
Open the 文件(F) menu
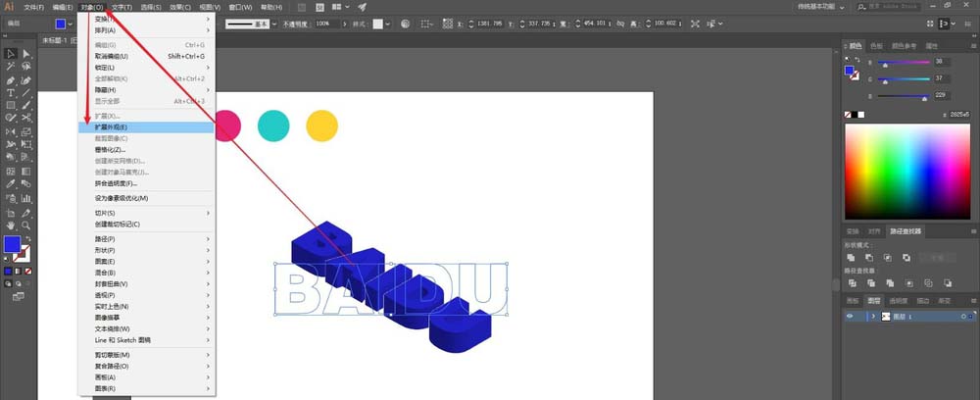pos(33,7)
